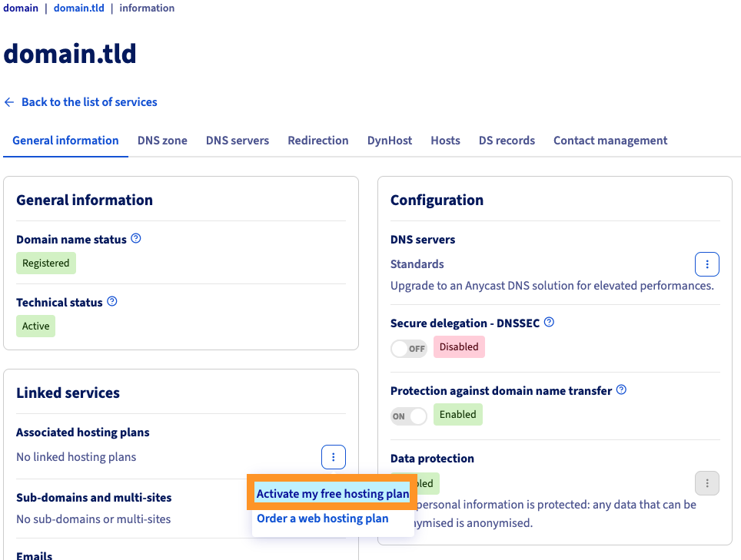741x560 pixels.
Task: Go to the Redirection tab
Action: click(317, 141)
